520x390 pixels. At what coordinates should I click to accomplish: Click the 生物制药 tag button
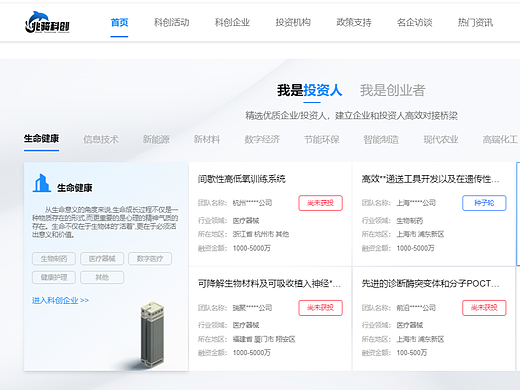[54, 259]
